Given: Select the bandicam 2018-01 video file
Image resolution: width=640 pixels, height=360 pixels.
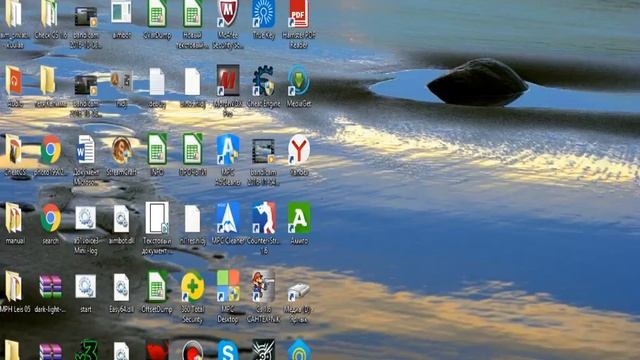Looking at the screenshot, I should tap(263, 151).
